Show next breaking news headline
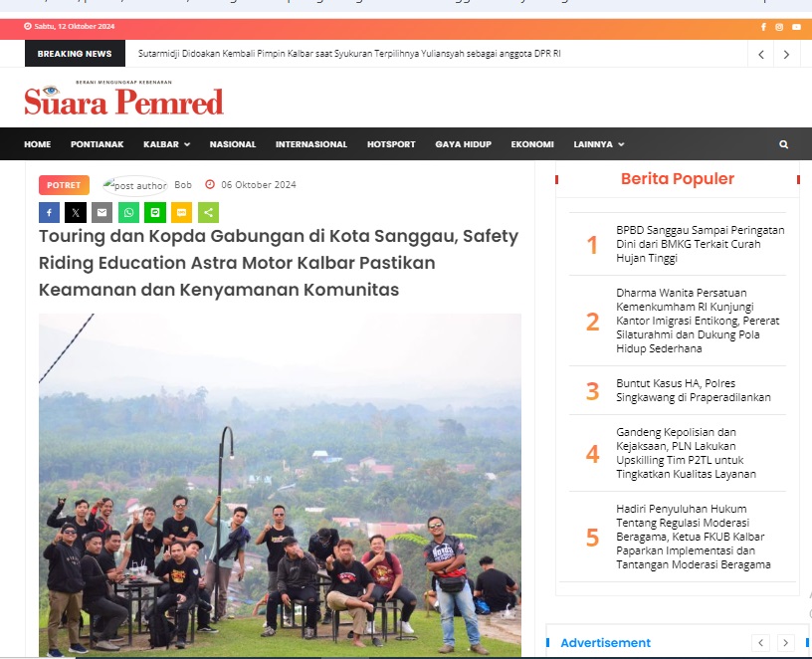Screen dimensions: 812x659 click(x=786, y=54)
